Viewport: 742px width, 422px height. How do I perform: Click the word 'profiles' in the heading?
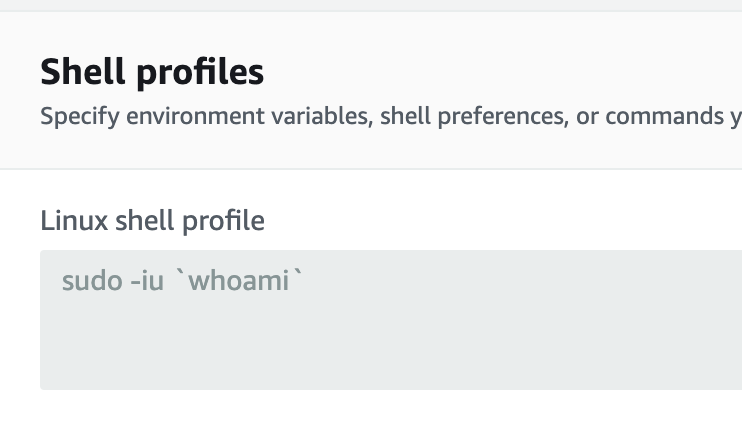(200, 73)
